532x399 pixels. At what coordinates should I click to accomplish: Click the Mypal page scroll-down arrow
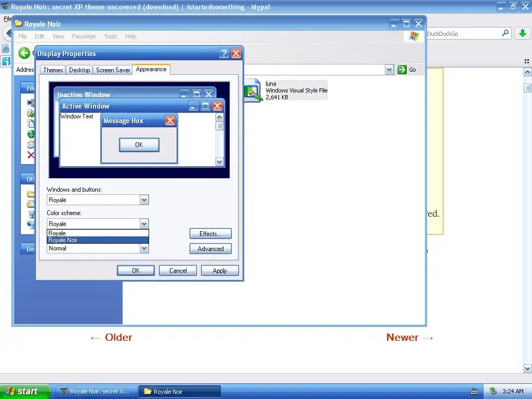[527, 368]
